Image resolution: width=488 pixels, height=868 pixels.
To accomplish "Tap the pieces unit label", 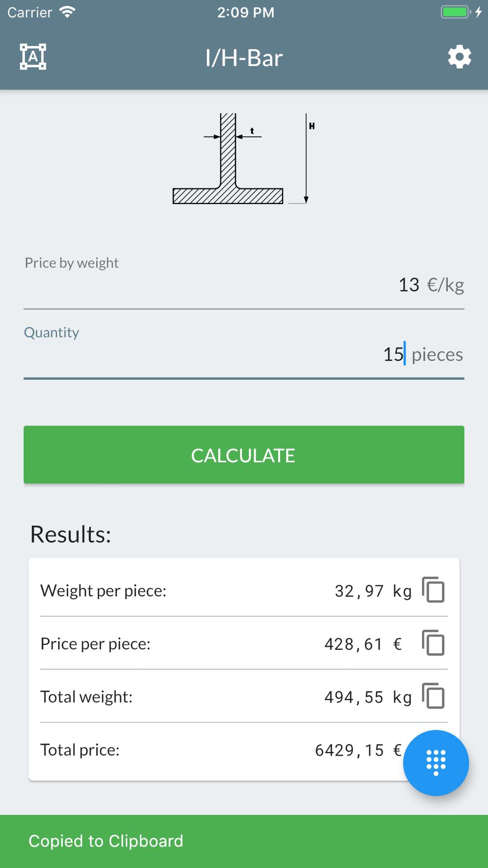I will pyautogui.click(x=437, y=354).
